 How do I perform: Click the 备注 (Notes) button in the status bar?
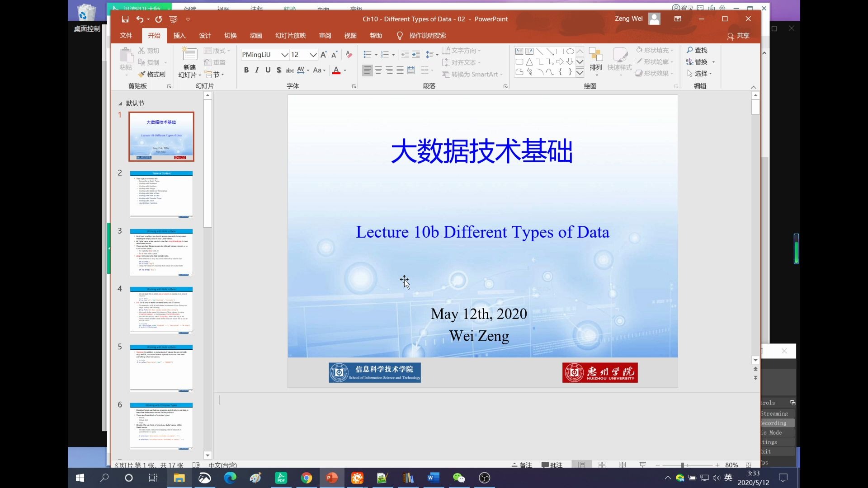pos(522,465)
